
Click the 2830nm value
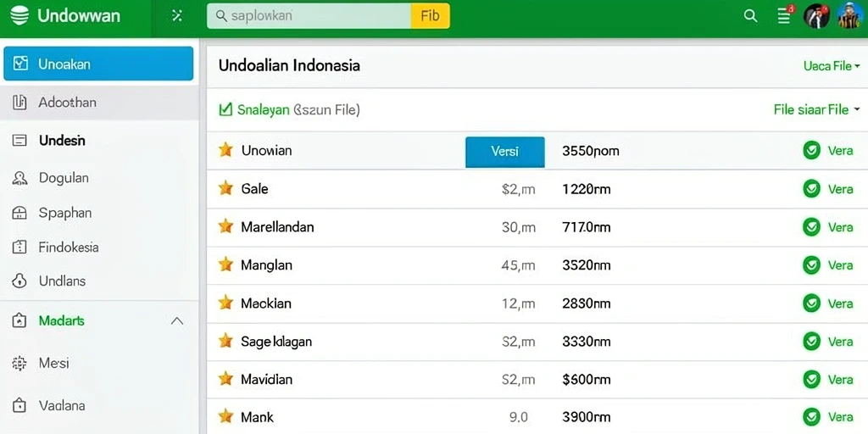coord(587,303)
